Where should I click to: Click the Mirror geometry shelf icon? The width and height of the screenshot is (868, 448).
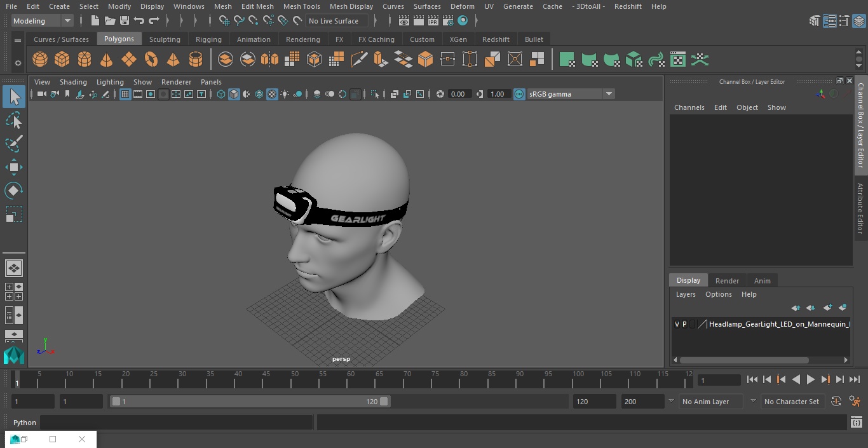tap(269, 60)
